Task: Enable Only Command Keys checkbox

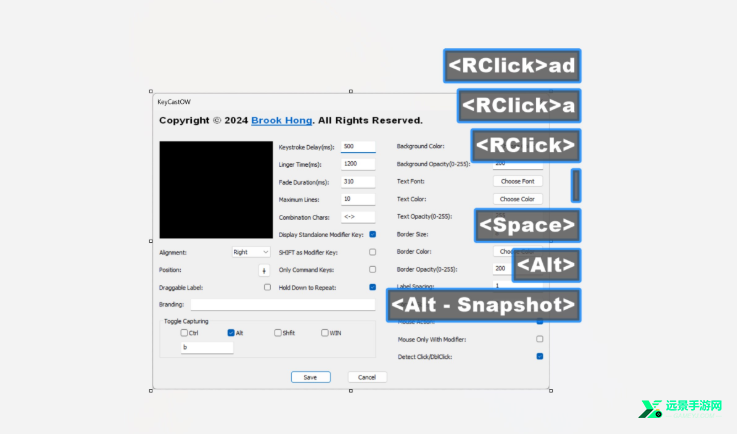Action: (x=372, y=269)
